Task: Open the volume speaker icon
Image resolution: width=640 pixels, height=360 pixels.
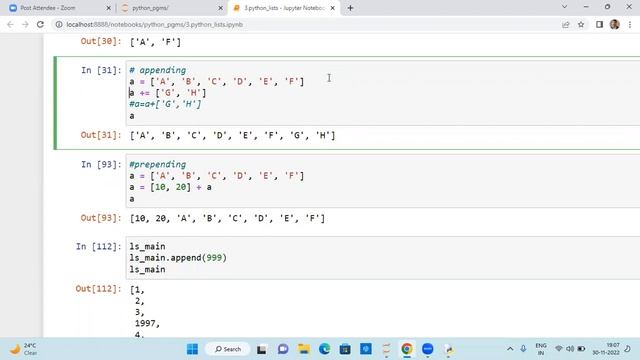Action: (570, 349)
